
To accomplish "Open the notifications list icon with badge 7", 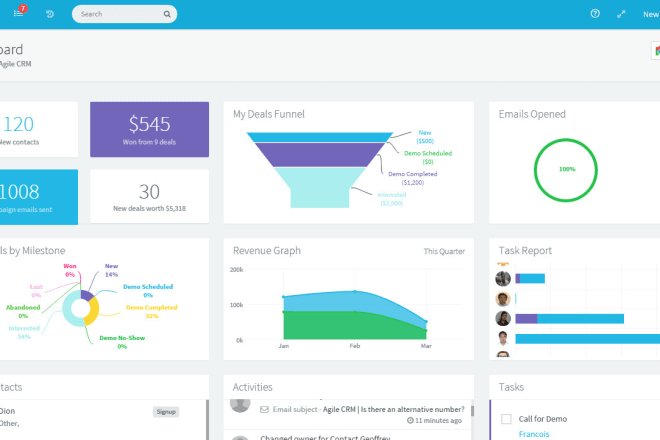I will click(19, 13).
